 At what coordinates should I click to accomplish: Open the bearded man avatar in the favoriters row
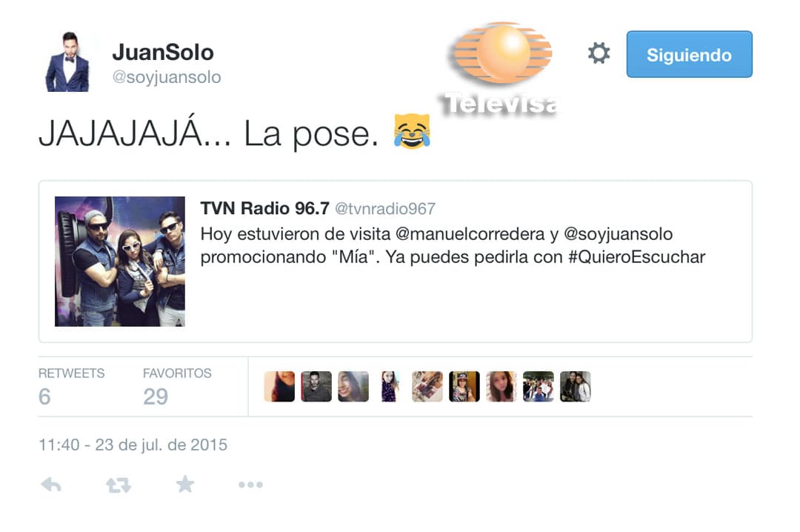click(316, 387)
